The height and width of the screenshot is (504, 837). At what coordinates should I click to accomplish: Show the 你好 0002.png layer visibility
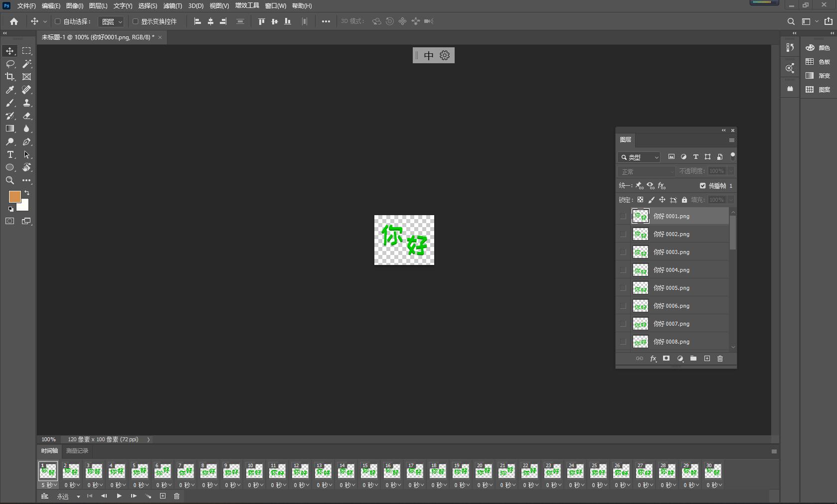pos(623,234)
